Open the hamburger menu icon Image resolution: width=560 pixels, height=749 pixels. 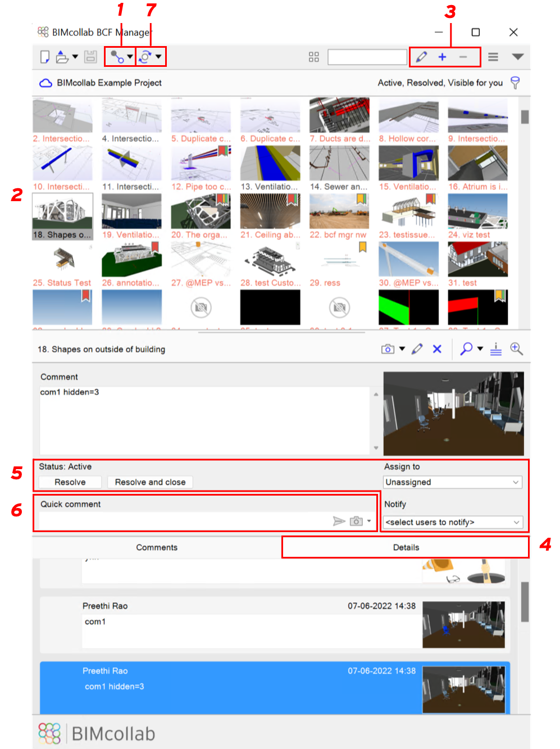point(493,57)
